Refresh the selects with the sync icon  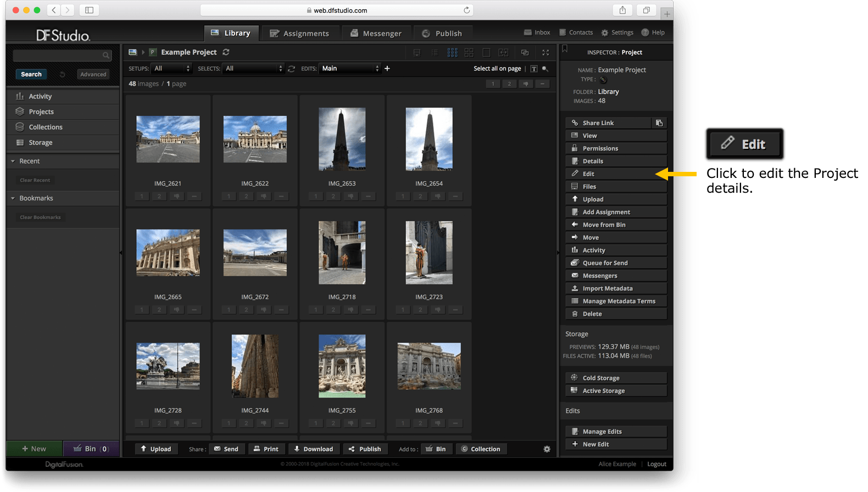pos(292,69)
